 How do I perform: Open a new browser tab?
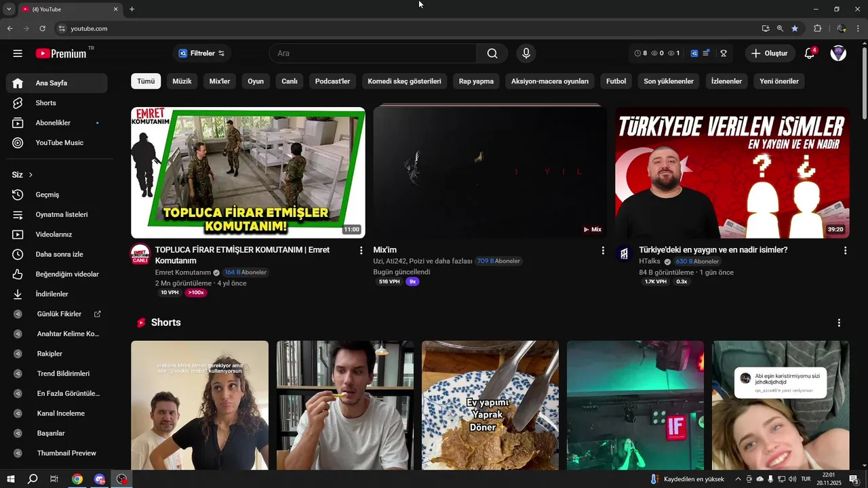[132, 9]
